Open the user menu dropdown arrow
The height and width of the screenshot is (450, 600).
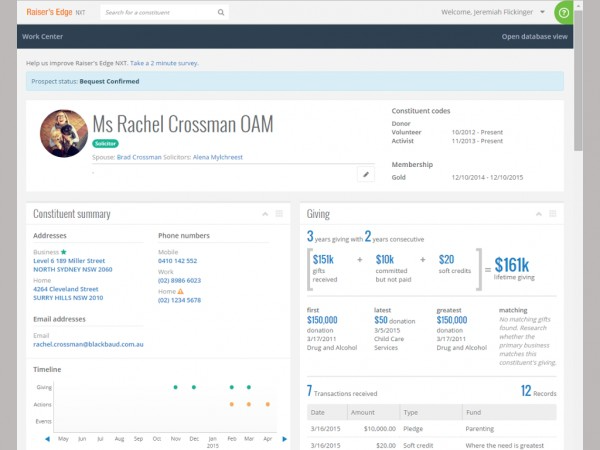tap(543, 12)
